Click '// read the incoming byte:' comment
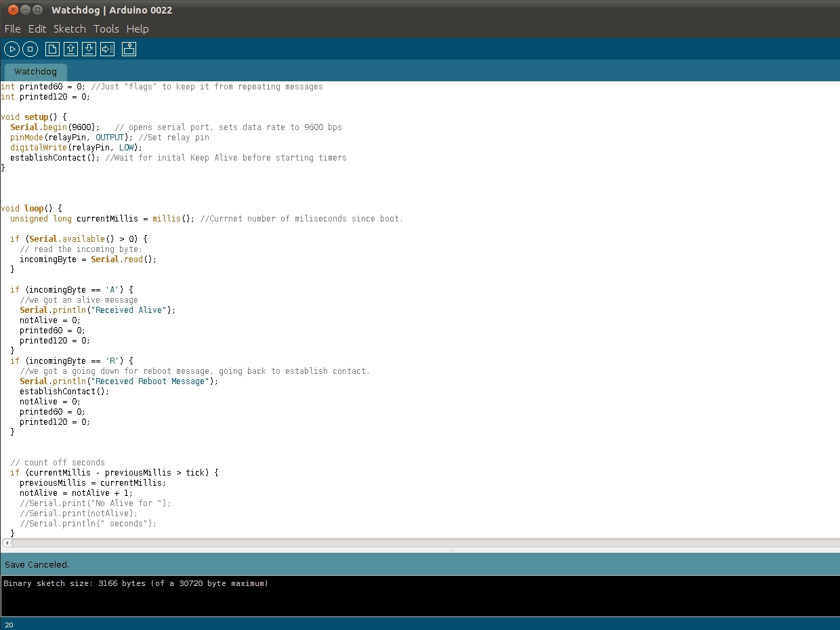This screenshot has width=840, height=630. click(81, 249)
